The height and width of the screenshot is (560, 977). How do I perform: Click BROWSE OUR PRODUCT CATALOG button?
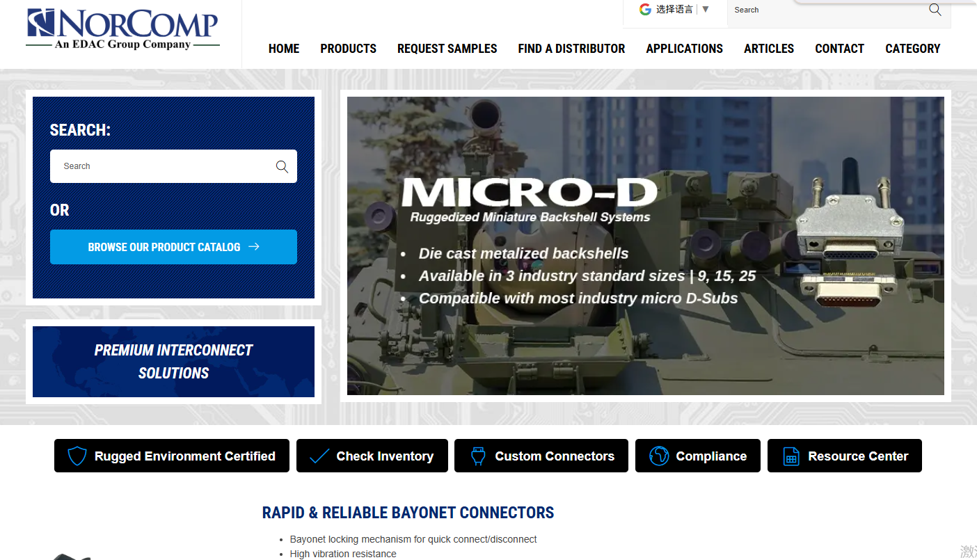[x=173, y=247]
